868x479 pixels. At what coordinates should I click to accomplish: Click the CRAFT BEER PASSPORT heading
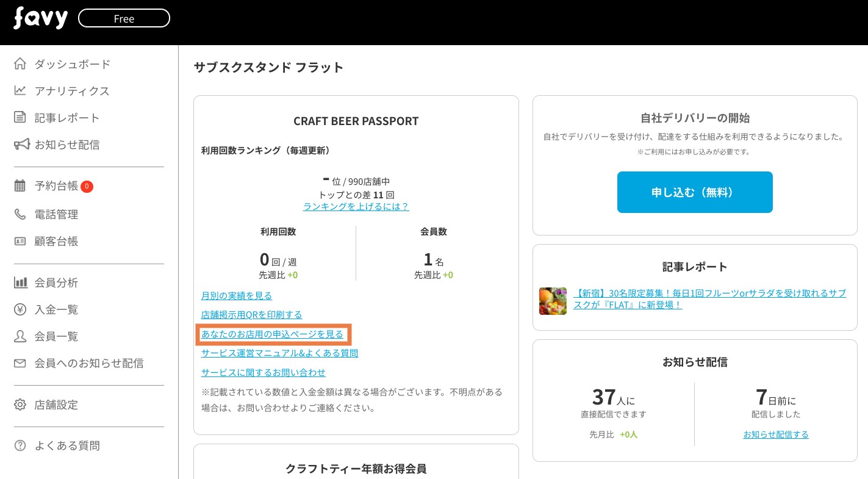pos(356,121)
